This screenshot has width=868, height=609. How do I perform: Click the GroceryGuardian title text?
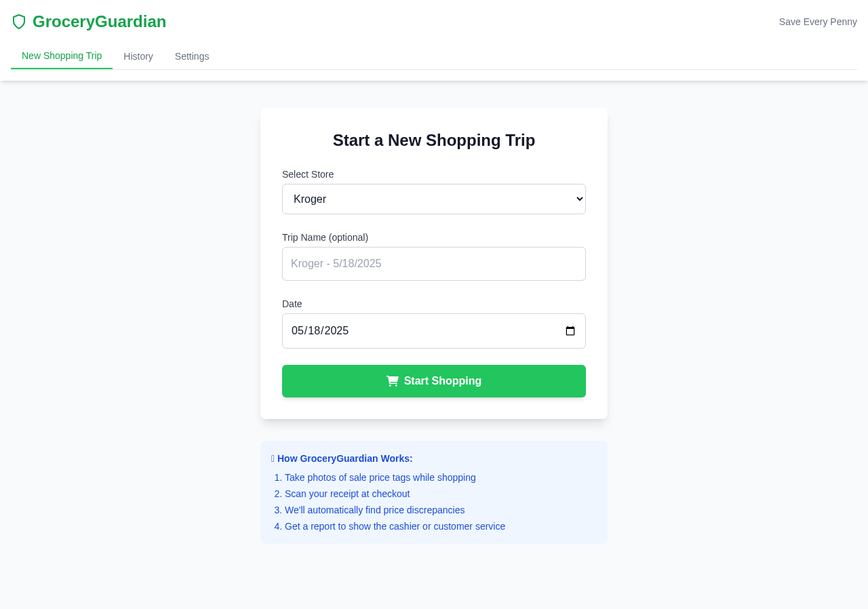[x=99, y=21]
